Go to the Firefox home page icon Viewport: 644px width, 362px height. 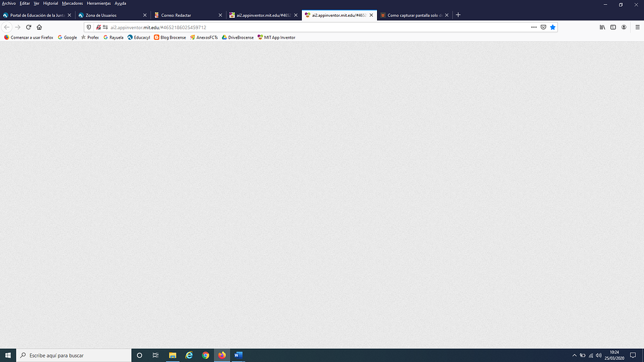pos(39,27)
